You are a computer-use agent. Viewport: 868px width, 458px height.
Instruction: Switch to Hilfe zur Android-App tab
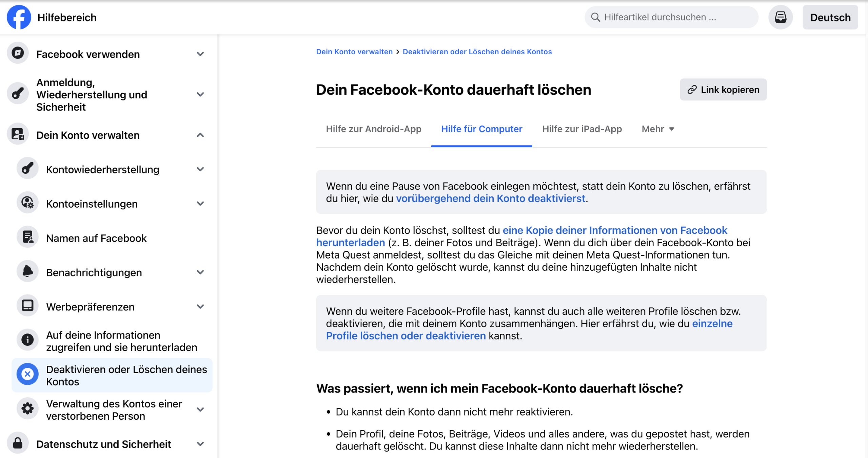(x=373, y=129)
